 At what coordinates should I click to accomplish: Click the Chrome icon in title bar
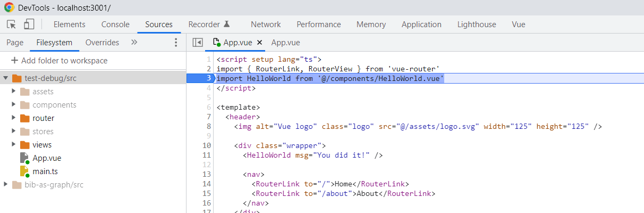pos(9,7)
